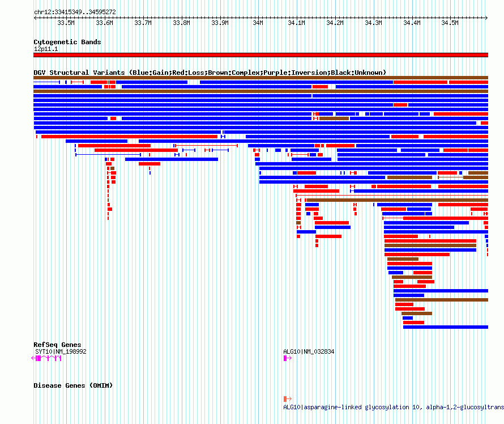Click the 34M ruler tick label

pyautogui.click(x=258, y=23)
